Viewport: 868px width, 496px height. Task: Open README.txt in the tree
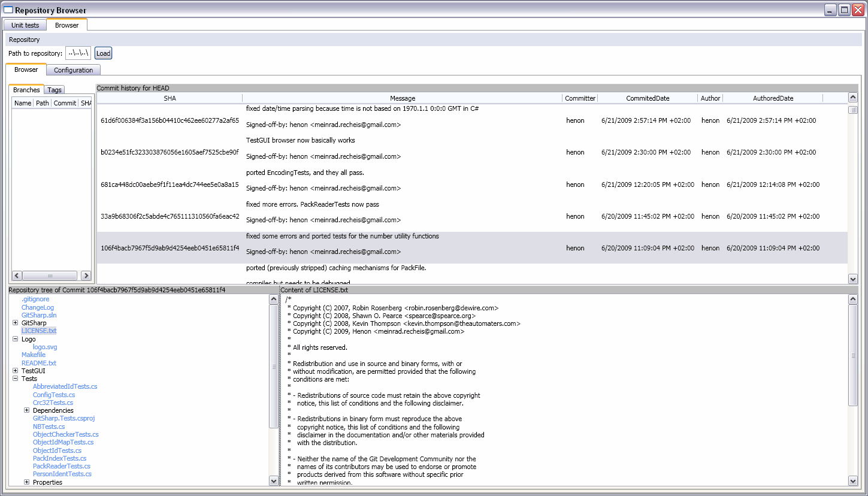pos(39,363)
